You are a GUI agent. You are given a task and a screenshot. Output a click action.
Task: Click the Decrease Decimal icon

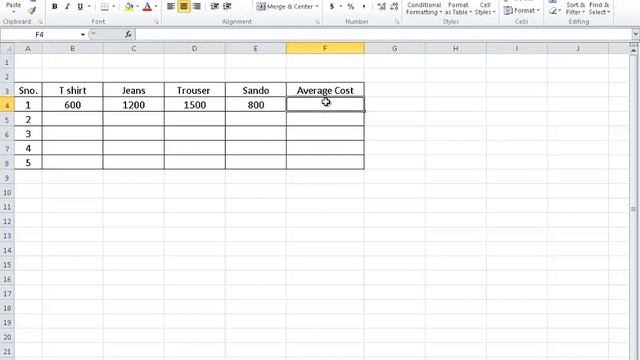point(394,7)
